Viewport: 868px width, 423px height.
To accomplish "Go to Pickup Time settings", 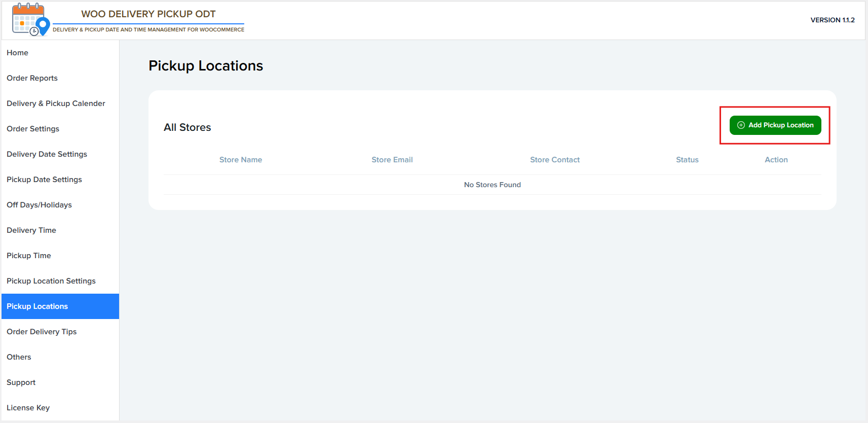I will 29,256.
